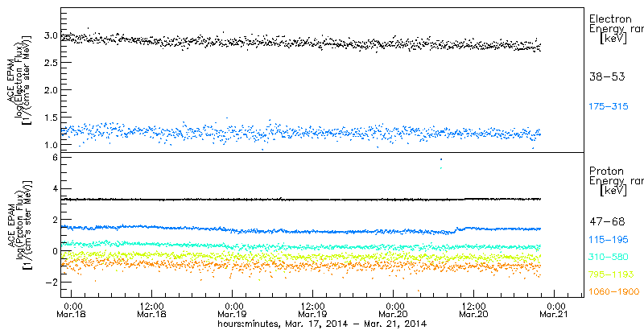644x330 pixels.
Task: Click the Proton legend heading
Action: coord(607,171)
